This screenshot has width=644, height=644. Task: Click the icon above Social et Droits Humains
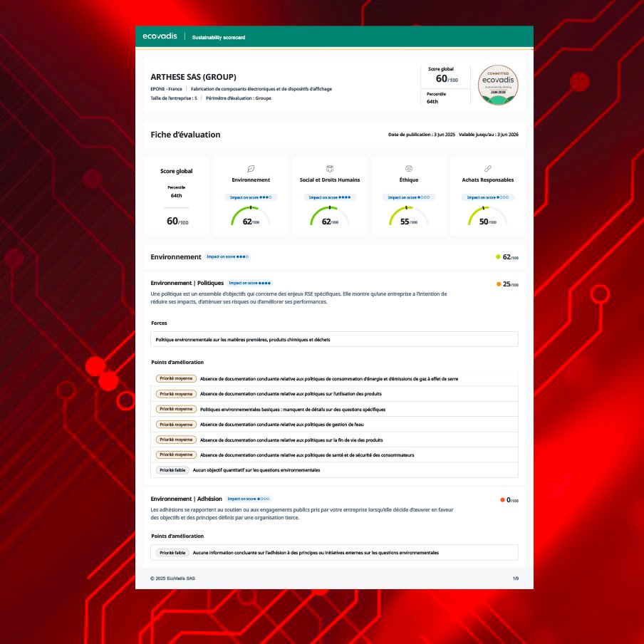tap(329, 169)
